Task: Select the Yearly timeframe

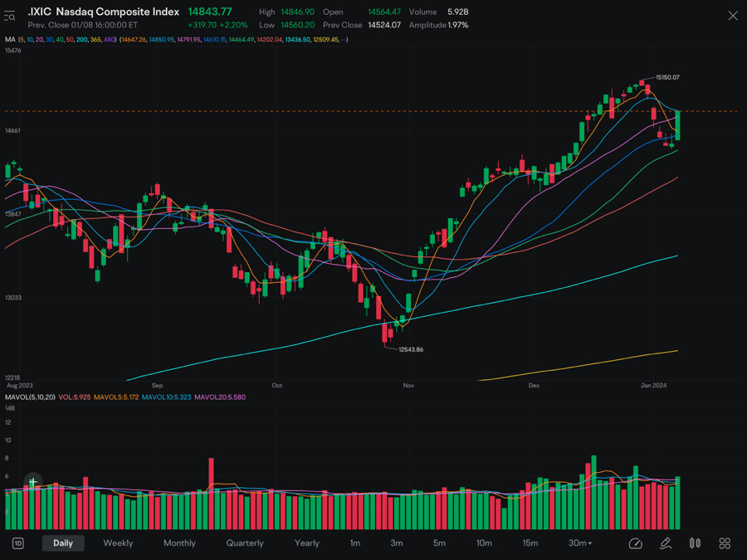Action: click(307, 543)
